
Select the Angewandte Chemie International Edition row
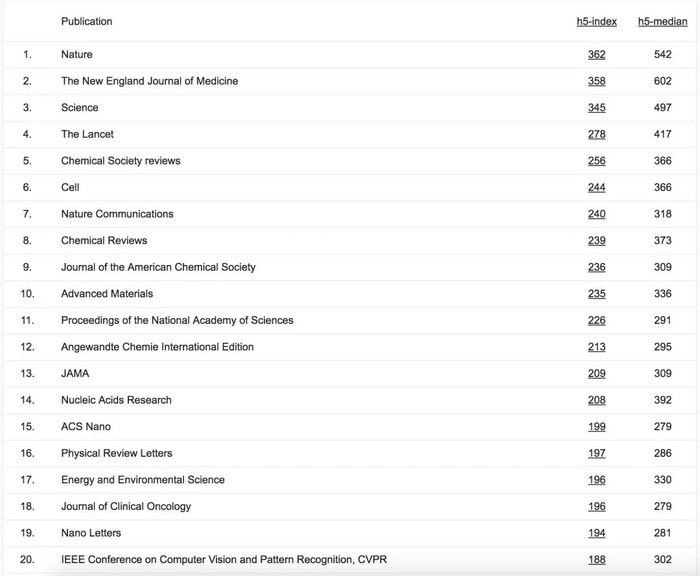tap(350, 347)
